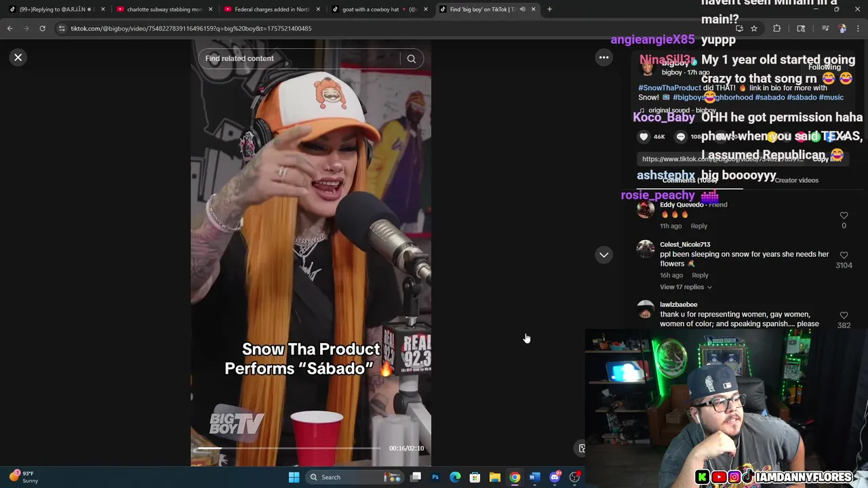The height and width of the screenshot is (488, 868).
Task: Switch to 'Federal charges added in North' tab
Action: pyautogui.click(x=271, y=9)
